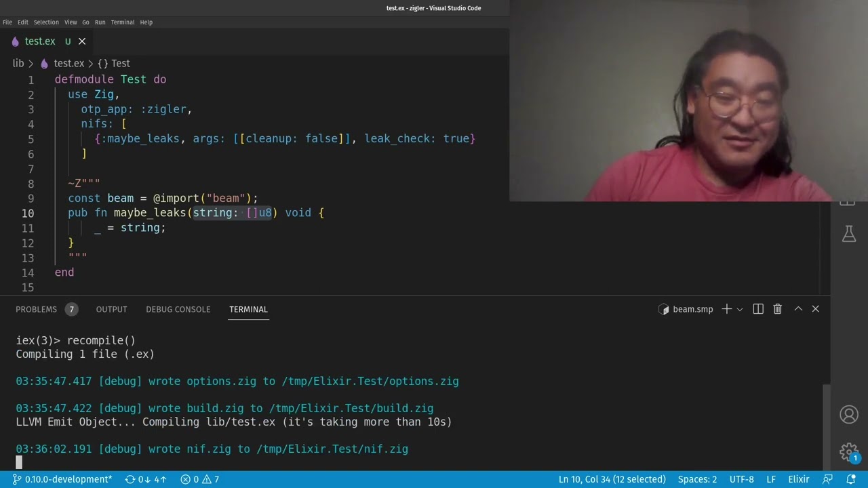Click the Ln 10, Col 34 cursor position

pos(612,479)
